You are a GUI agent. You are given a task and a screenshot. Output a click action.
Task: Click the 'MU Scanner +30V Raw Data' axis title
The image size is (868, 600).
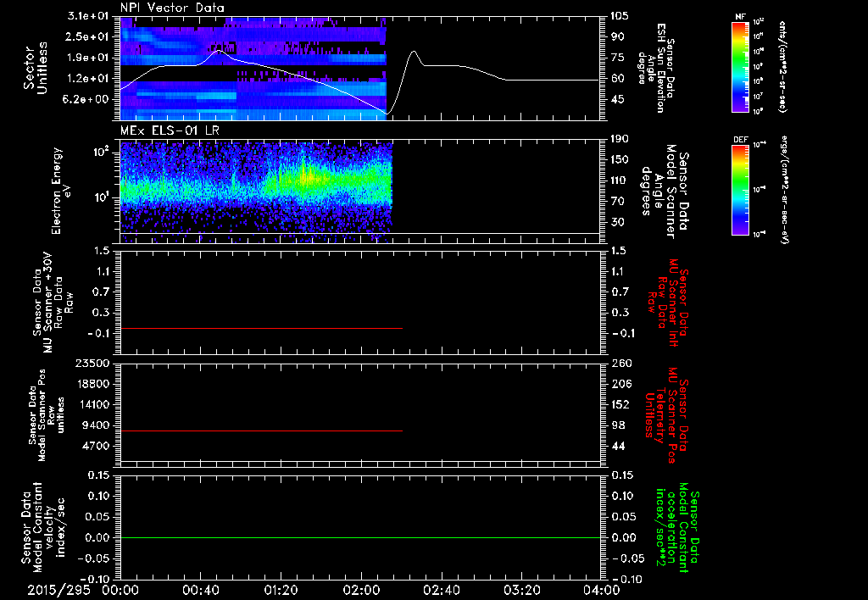click(x=52, y=303)
